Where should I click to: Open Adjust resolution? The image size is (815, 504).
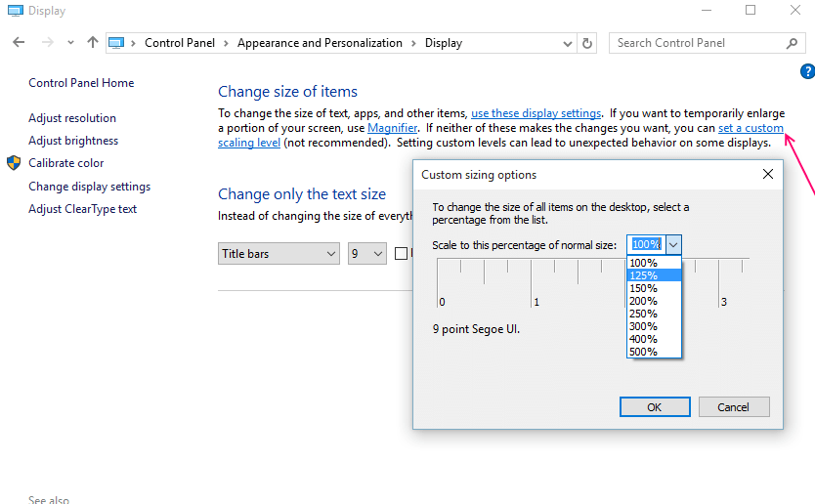coord(72,118)
